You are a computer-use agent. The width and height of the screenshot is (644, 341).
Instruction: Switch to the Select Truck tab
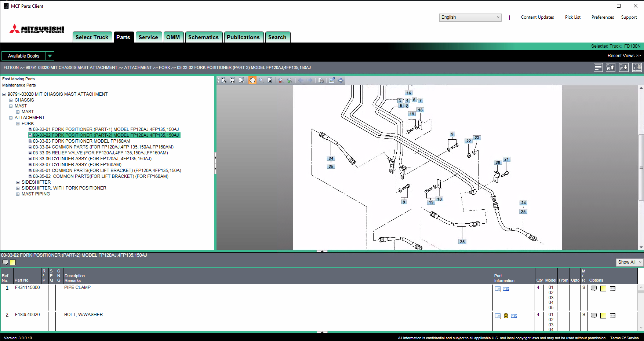pyautogui.click(x=92, y=37)
